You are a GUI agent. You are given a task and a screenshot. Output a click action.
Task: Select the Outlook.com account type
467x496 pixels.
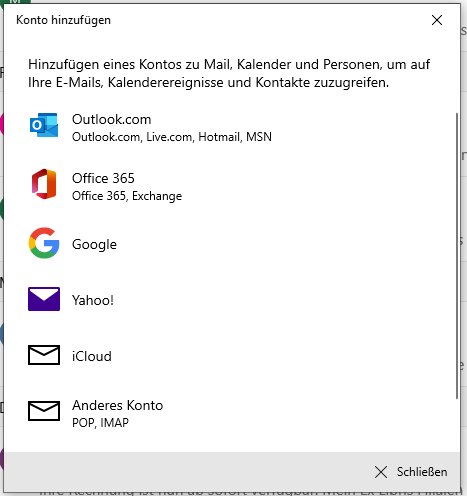230,128
